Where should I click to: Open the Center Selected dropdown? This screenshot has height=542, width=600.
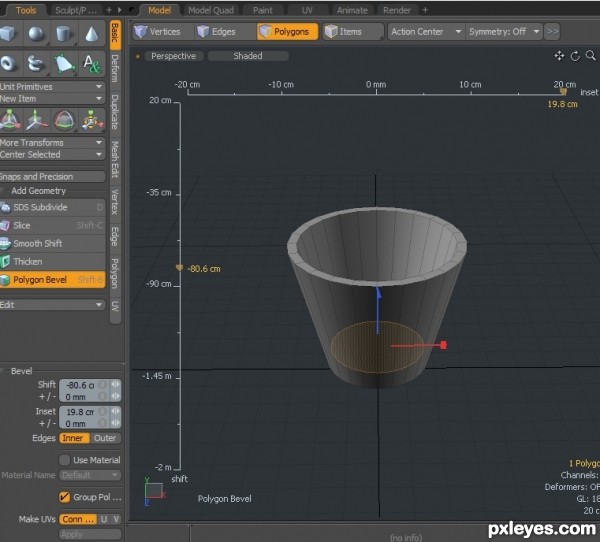click(x=52, y=155)
